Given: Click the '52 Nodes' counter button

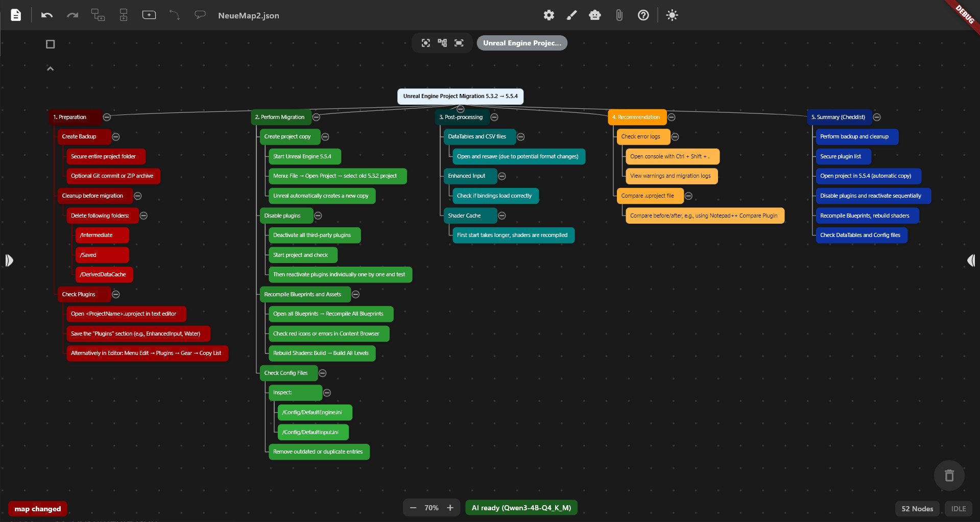Looking at the screenshot, I should (x=917, y=509).
